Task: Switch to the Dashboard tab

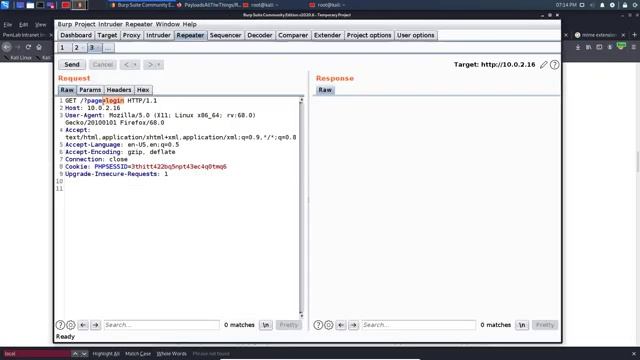Action: tap(76, 36)
